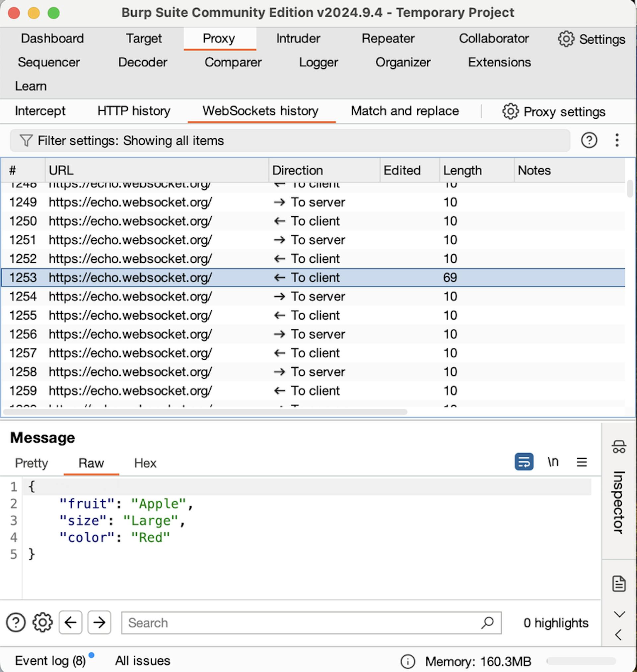Open the Comparer tab
637x672 pixels.
233,62
